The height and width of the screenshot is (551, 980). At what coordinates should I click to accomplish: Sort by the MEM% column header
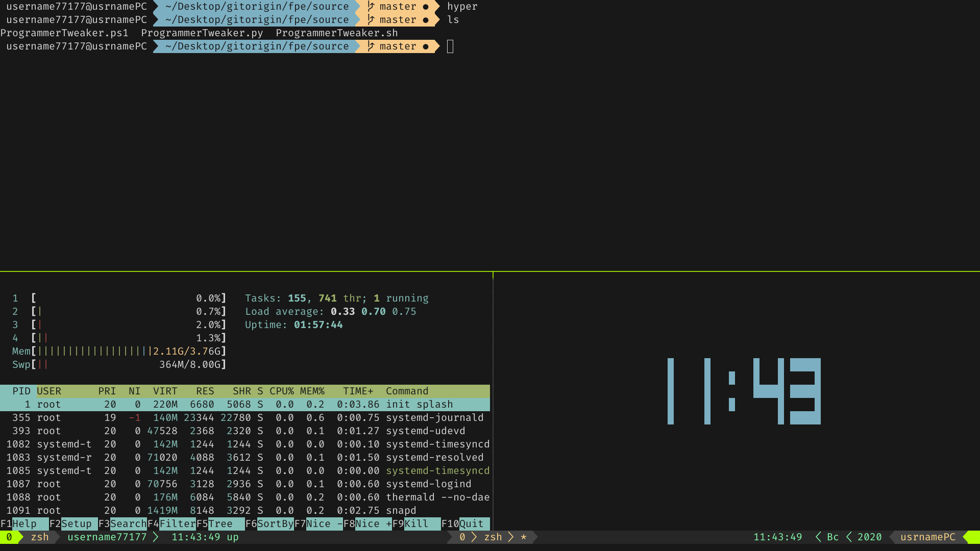(312, 391)
